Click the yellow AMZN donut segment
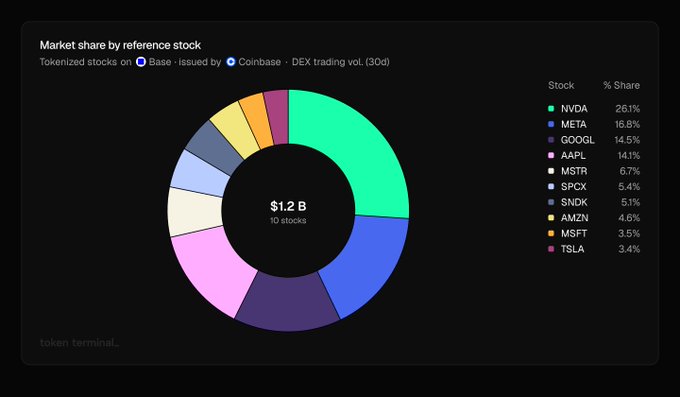The width and height of the screenshot is (680, 397). point(235,128)
